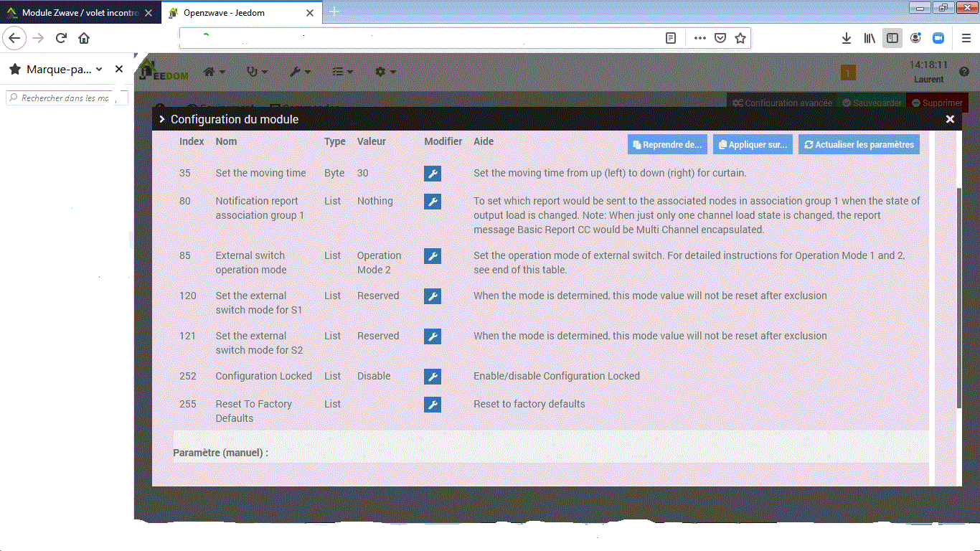Open the Firefox downloads panel
This screenshot has width=980, height=551.
pos(847,38)
